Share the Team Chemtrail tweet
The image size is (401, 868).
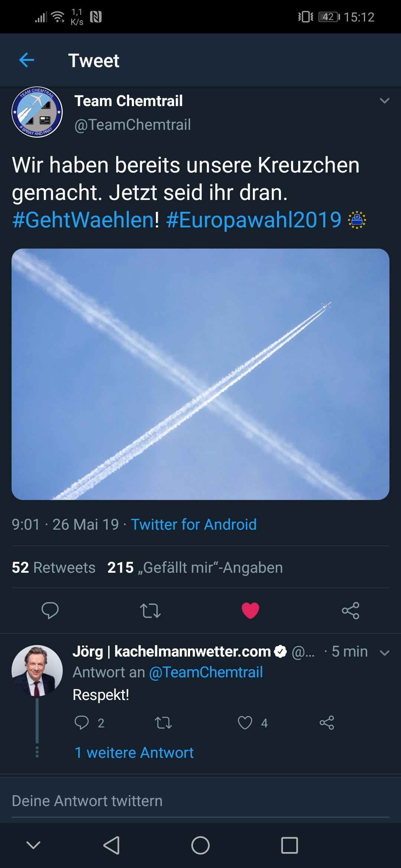coord(351,611)
